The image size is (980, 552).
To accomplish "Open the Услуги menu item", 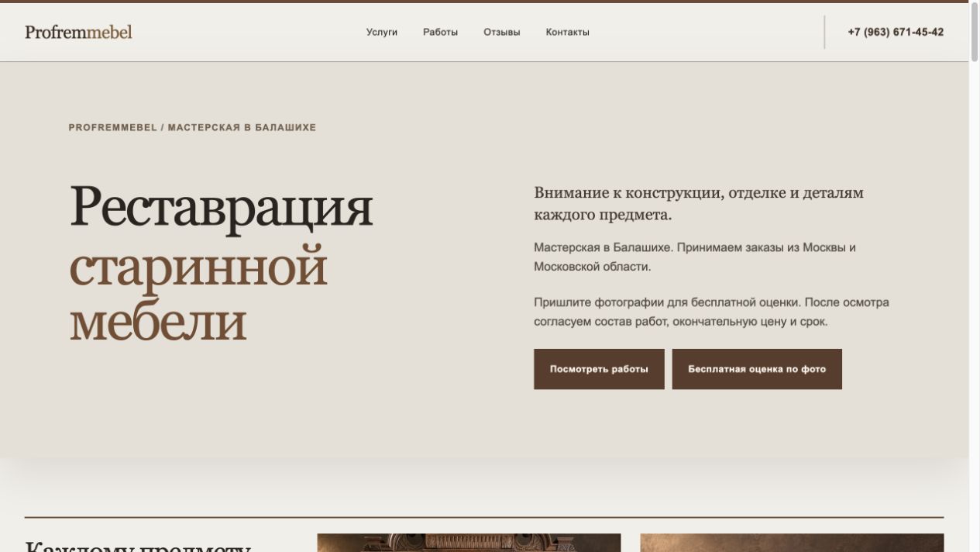I will (382, 32).
